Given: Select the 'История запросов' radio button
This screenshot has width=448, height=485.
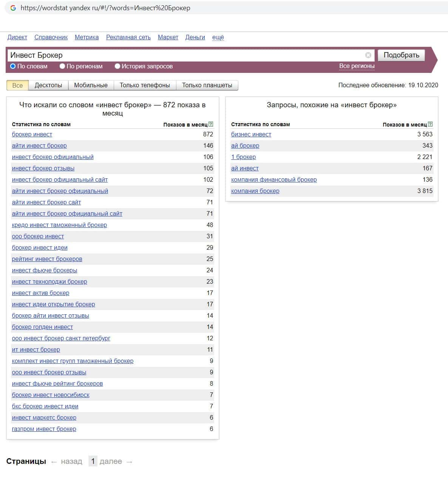Looking at the screenshot, I should 117,66.
